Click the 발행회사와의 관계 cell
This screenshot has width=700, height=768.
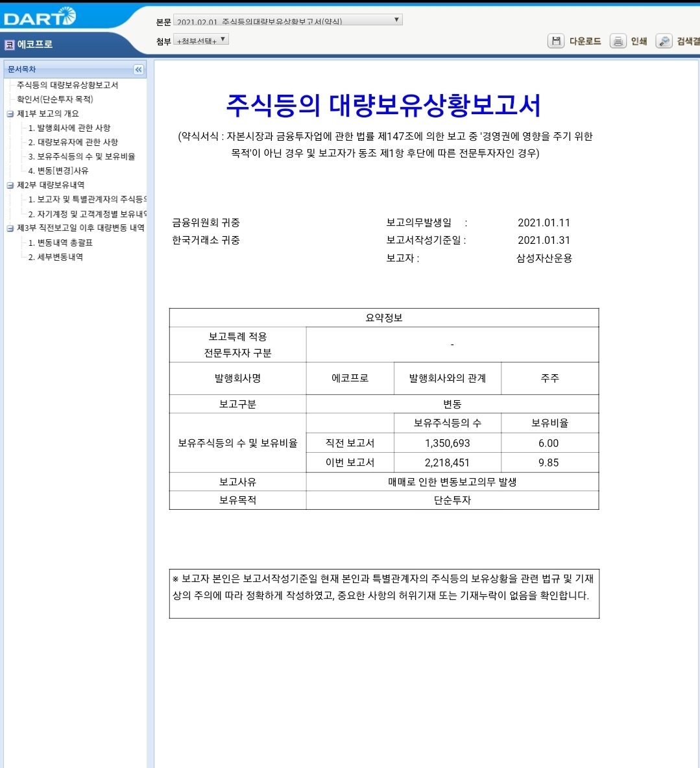[447, 378]
